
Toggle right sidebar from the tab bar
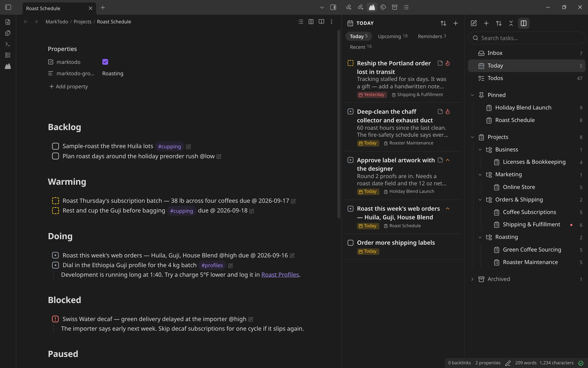point(333,7)
